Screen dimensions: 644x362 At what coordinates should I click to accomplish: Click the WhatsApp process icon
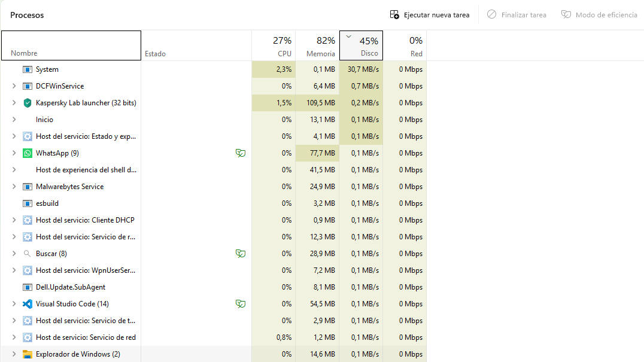pyautogui.click(x=27, y=153)
